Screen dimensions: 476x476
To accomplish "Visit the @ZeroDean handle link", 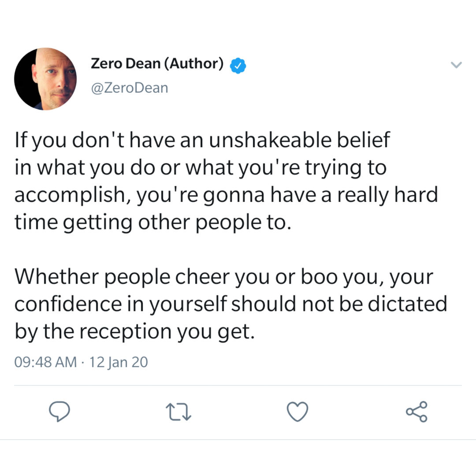I will (130, 88).
